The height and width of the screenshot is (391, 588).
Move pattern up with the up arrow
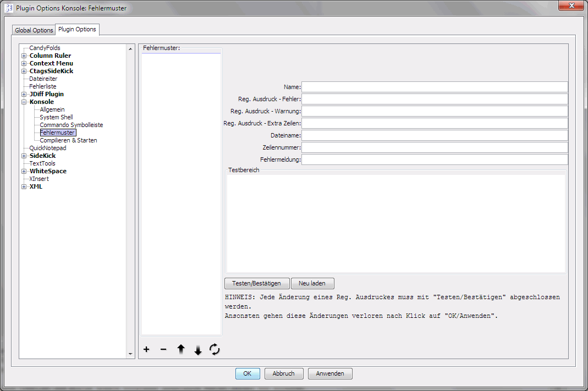click(180, 349)
